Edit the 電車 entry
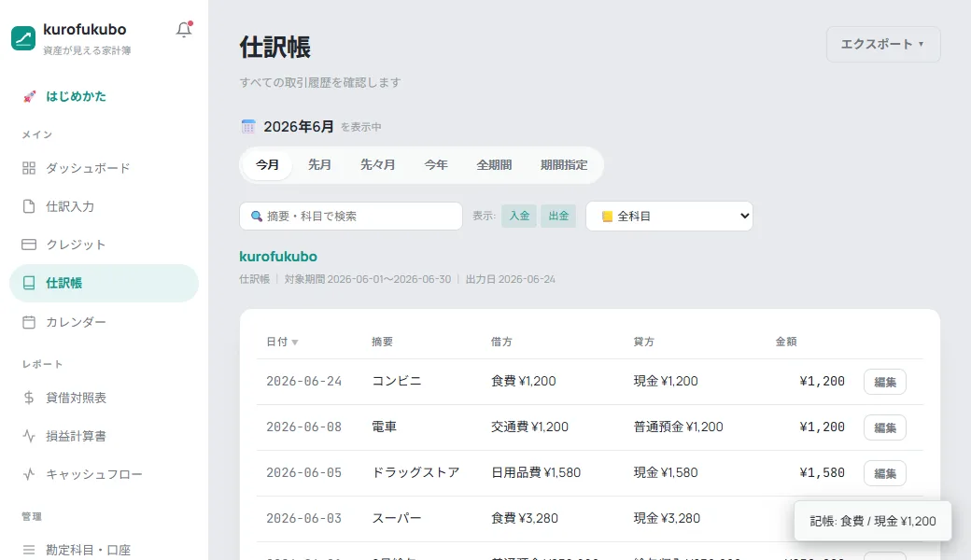The height and width of the screenshot is (560, 971). click(x=885, y=427)
